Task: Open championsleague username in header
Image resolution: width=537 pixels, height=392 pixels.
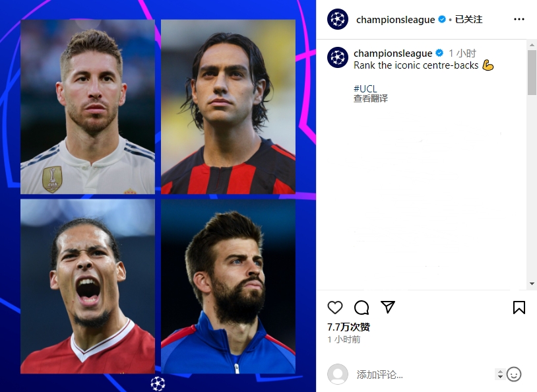Action: pyautogui.click(x=396, y=20)
